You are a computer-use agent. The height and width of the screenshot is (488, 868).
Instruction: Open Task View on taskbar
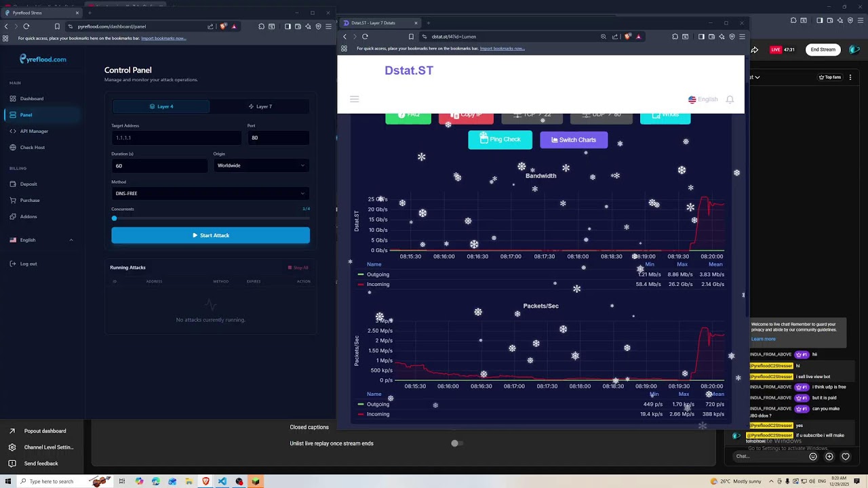(122, 481)
